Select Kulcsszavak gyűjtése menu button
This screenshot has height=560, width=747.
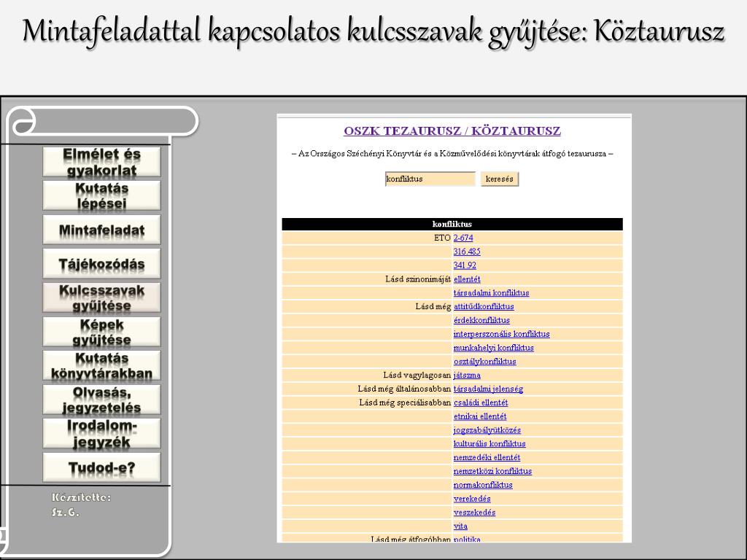(x=101, y=297)
